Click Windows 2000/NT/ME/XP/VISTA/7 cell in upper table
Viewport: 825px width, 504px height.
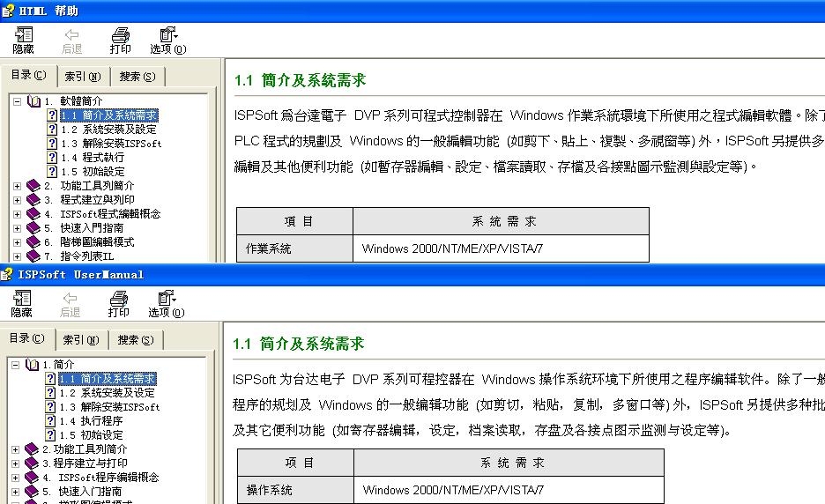pyautogui.click(x=501, y=248)
